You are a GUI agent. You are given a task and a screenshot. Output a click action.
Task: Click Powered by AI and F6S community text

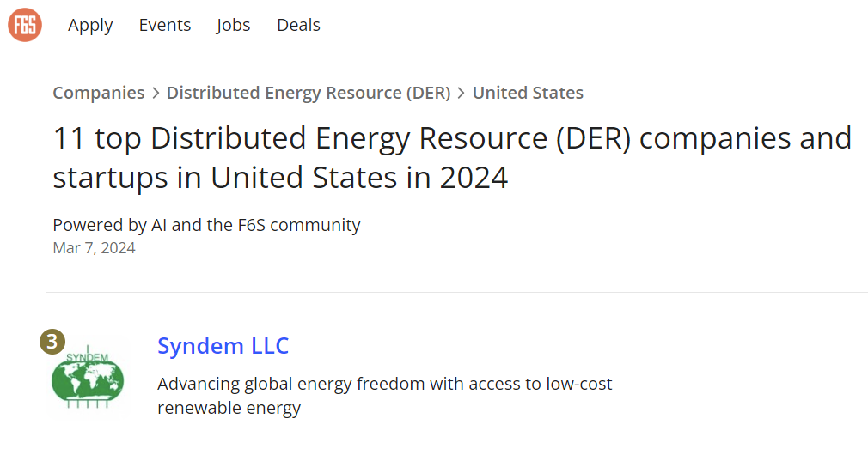click(206, 225)
